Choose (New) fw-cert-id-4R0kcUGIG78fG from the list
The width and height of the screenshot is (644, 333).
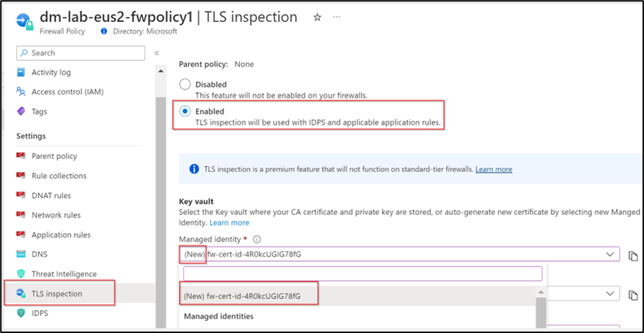pos(241,296)
